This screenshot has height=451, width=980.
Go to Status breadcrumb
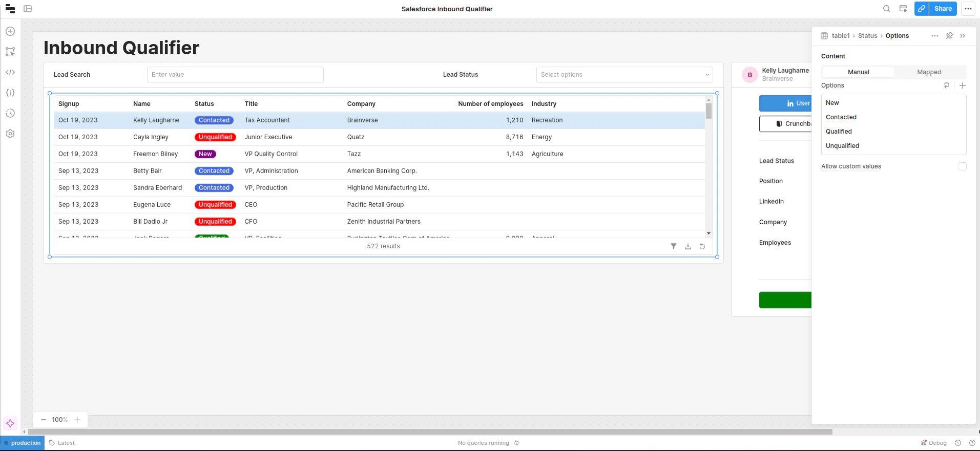coord(868,36)
